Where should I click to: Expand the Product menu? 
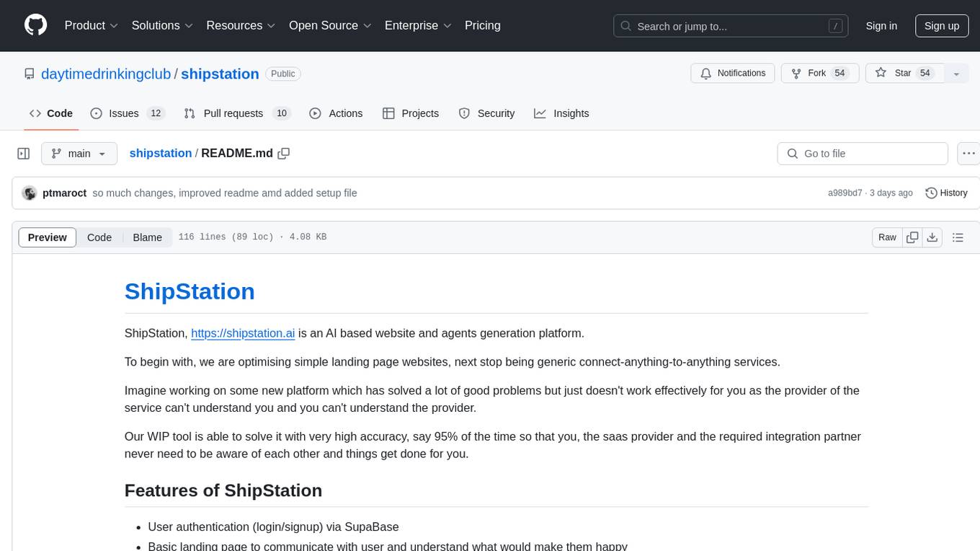click(x=92, y=25)
